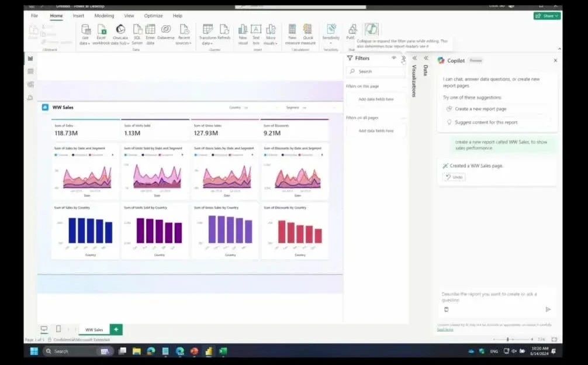Switch to Report view in sidebar
588x365 pixels.
[30, 58]
